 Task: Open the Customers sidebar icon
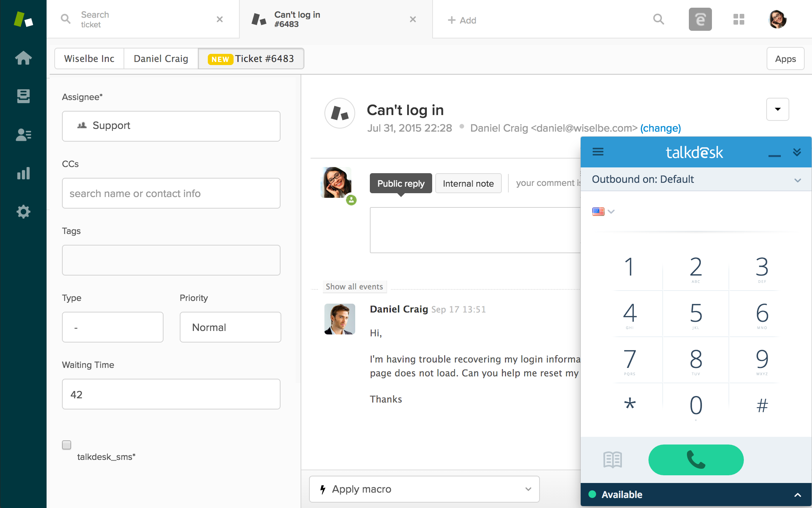pyautogui.click(x=23, y=135)
